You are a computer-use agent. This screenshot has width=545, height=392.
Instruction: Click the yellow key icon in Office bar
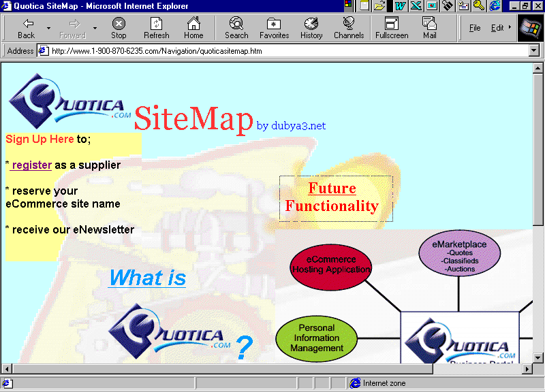click(479, 5)
